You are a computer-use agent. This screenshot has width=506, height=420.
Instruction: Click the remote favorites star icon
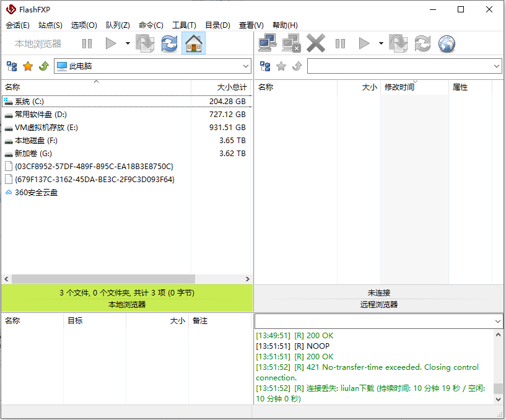[281, 66]
